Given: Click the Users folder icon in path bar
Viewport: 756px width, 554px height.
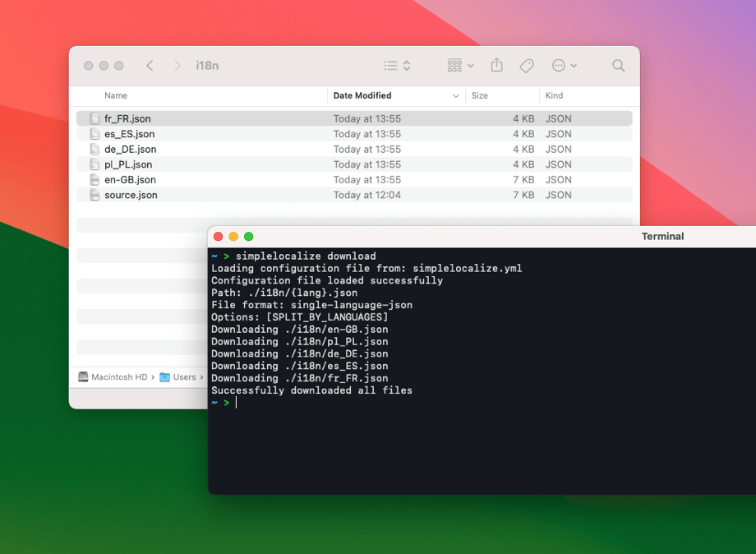Looking at the screenshot, I should coord(165,377).
